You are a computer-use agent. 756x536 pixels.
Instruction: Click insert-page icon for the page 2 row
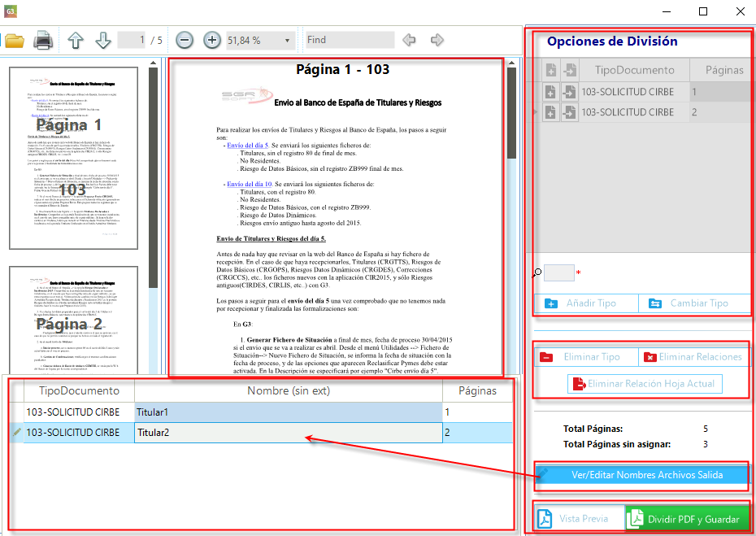[569, 112]
